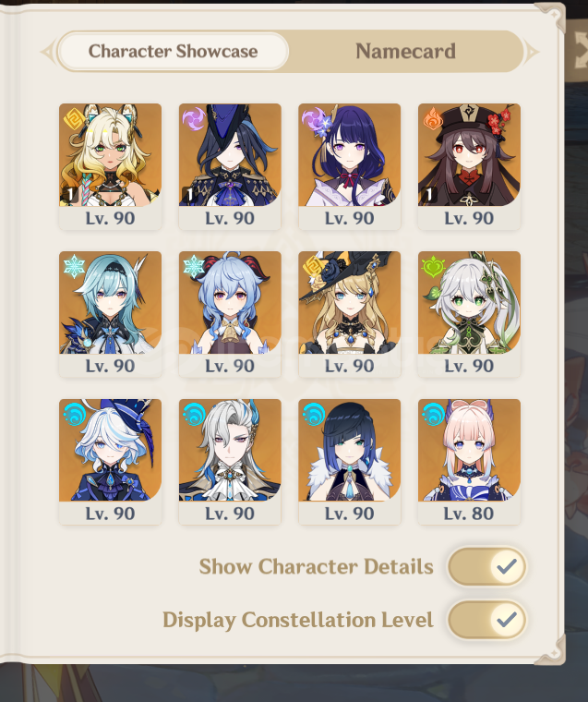Click the Geo element icon on the fox-eared character
This screenshot has height=702, width=588.
74,119
